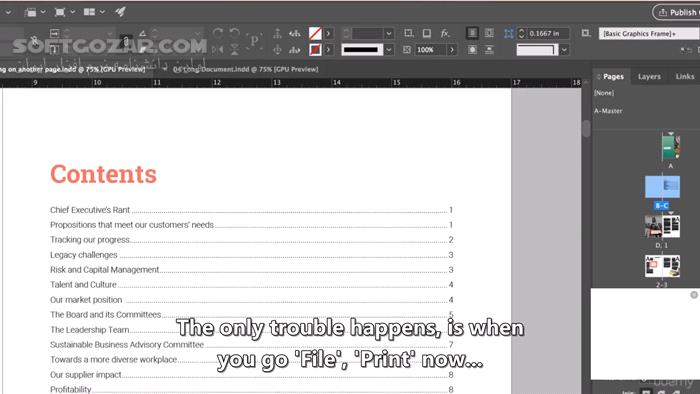Expand the arrange documents dropdown arrow

click(102, 12)
